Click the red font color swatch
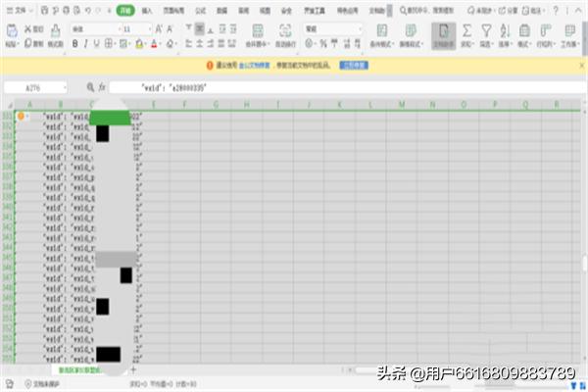Image resolution: width=588 pixels, height=392 pixels. tap(154, 44)
